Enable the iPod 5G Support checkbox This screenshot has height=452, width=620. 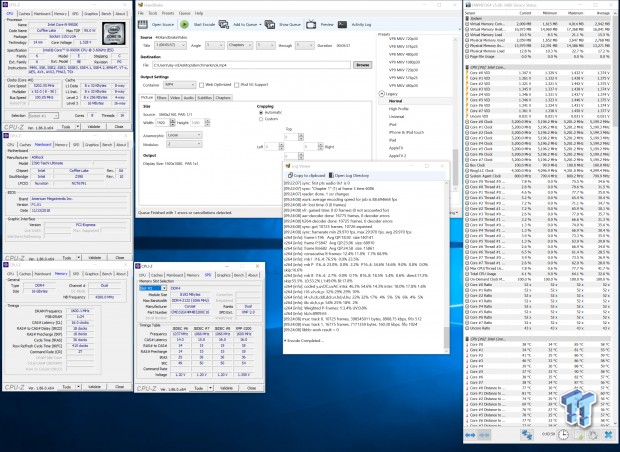point(236,85)
